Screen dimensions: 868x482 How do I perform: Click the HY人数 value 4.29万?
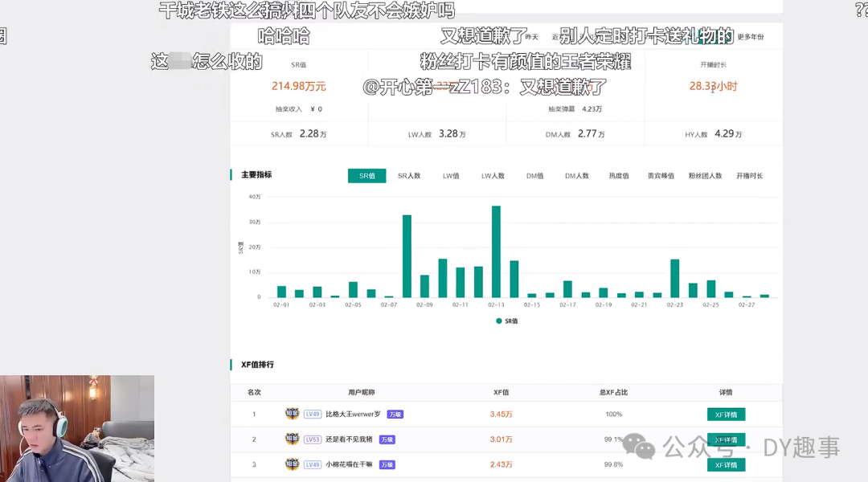728,134
